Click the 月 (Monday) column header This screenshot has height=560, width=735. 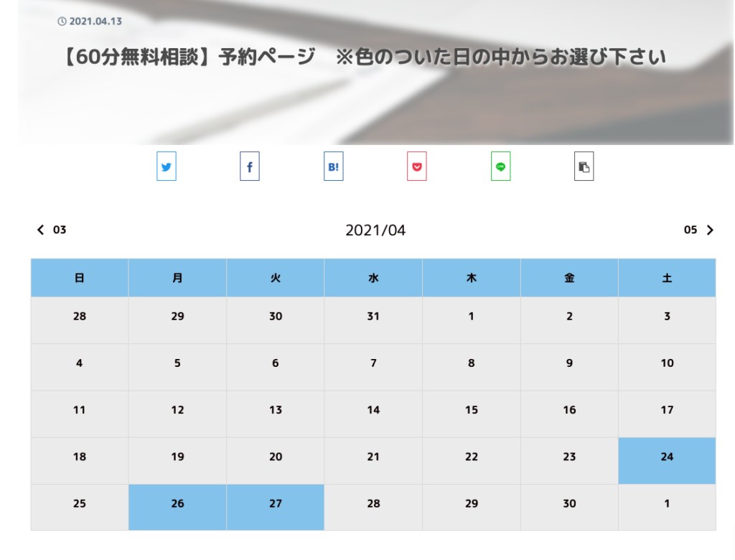pyautogui.click(x=177, y=278)
